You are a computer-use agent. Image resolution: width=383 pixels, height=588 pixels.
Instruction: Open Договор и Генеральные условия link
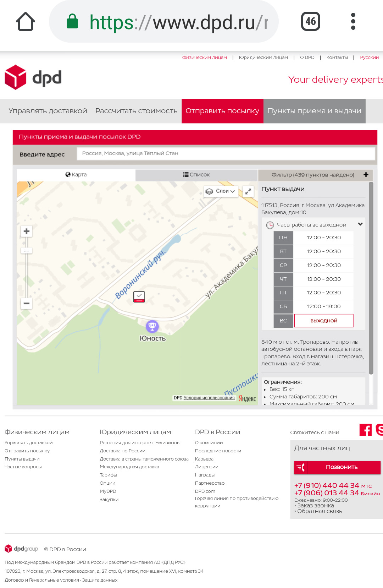(x=42, y=580)
